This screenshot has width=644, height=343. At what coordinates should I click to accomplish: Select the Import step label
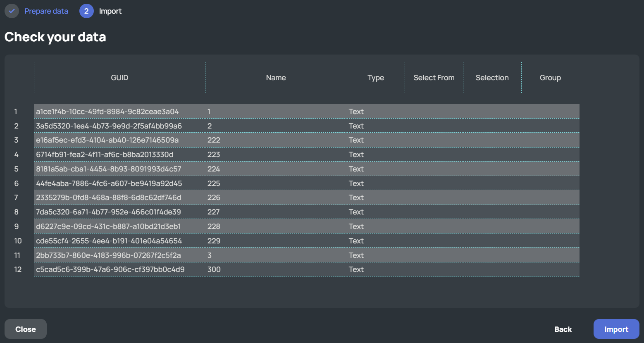click(x=110, y=11)
